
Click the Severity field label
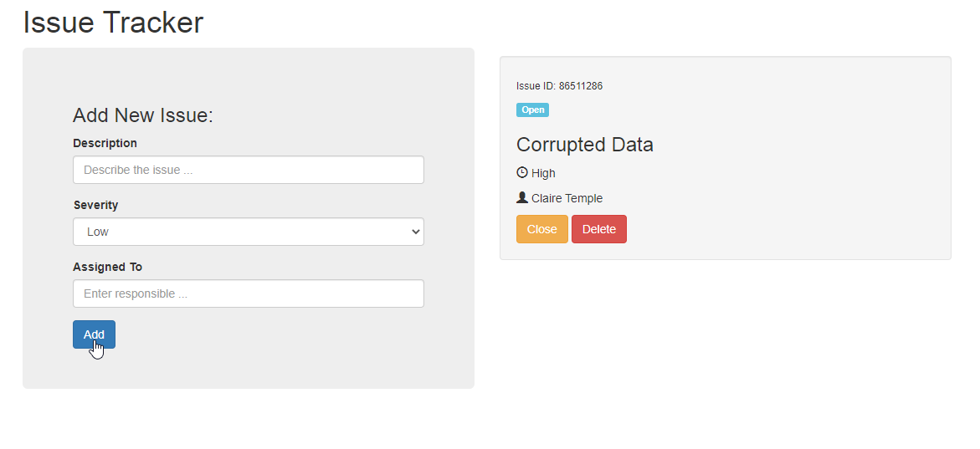95,205
